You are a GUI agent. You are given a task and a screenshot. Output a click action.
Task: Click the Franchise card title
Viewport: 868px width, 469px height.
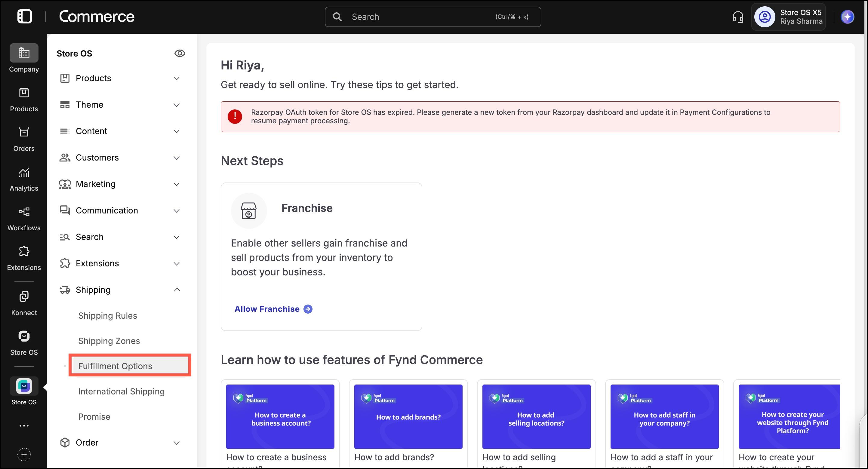tap(307, 208)
